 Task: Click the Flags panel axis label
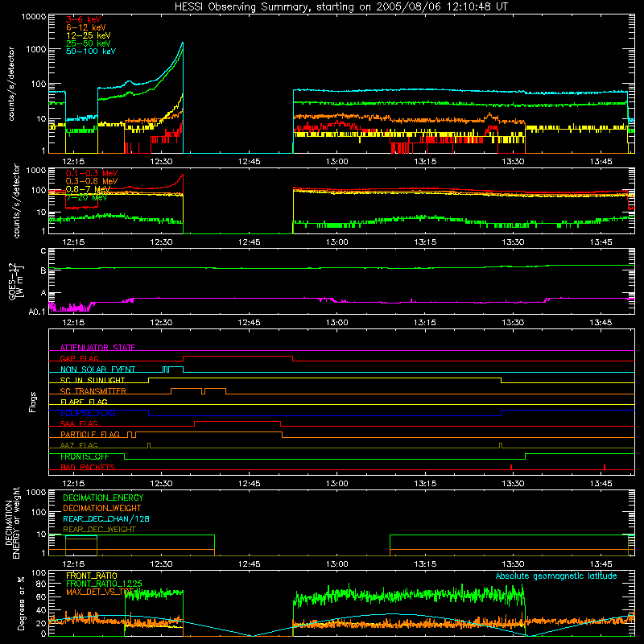coord(32,402)
